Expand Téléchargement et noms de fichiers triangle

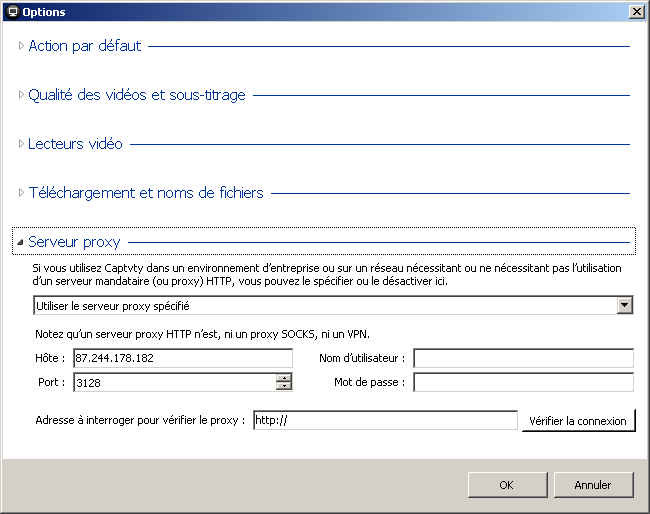click(21, 192)
